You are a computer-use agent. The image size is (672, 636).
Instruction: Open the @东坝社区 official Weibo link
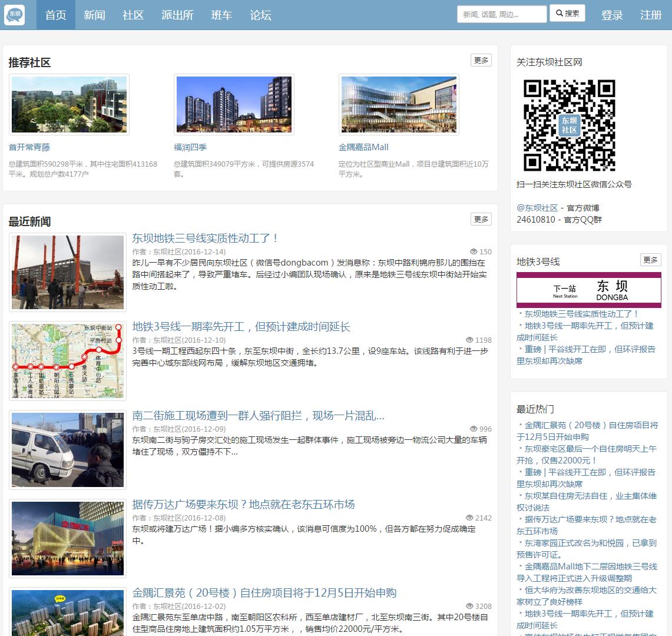(537, 208)
